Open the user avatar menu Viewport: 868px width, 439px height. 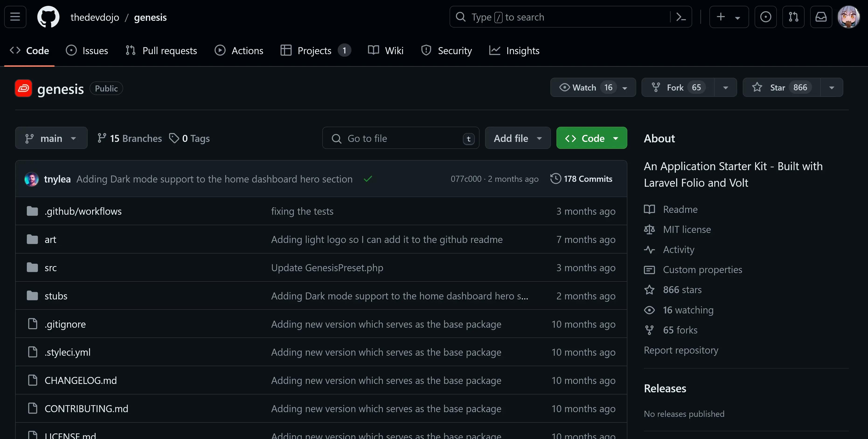pos(849,17)
